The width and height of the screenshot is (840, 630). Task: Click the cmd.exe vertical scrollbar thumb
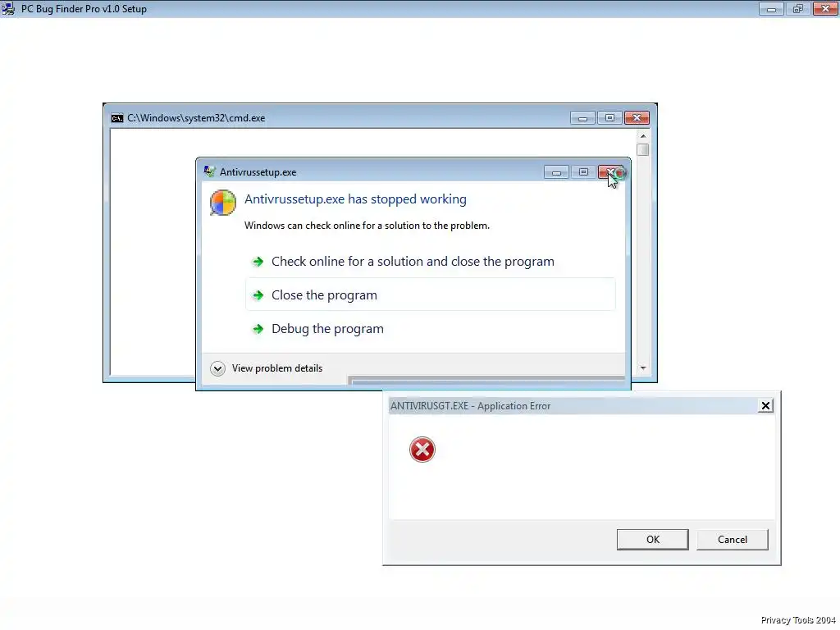pos(643,149)
